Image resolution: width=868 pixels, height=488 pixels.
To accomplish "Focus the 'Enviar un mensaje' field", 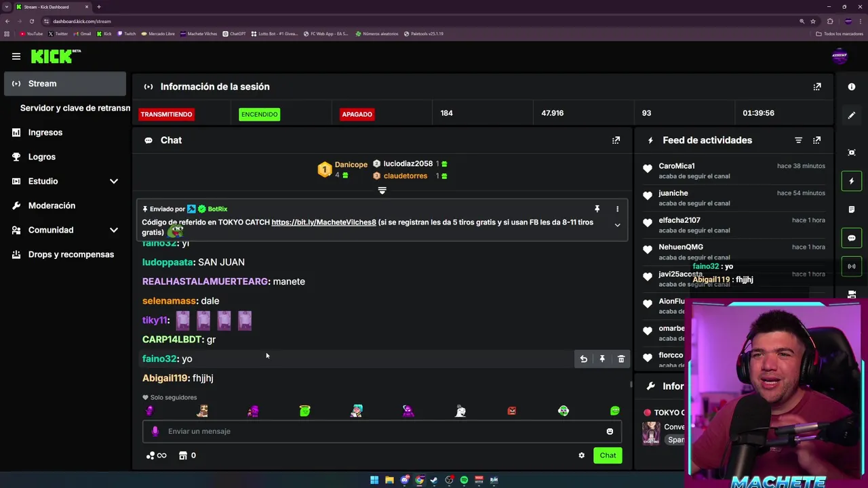I will click(x=382, y=431).
